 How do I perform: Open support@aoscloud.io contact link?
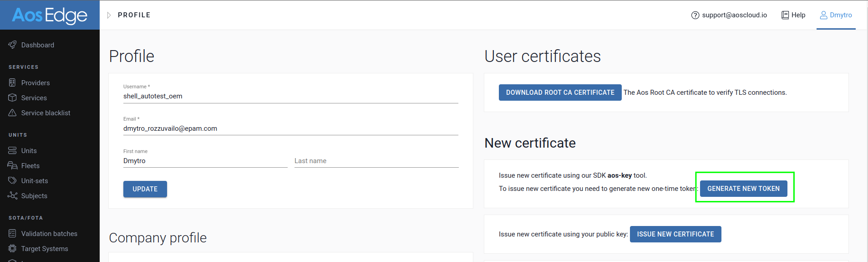click(x=729, y=15)
